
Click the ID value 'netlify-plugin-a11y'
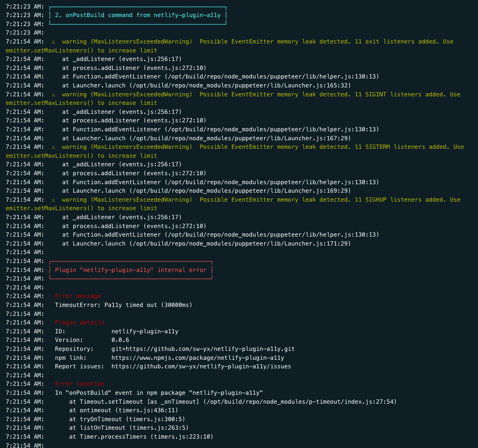point(145,331)
